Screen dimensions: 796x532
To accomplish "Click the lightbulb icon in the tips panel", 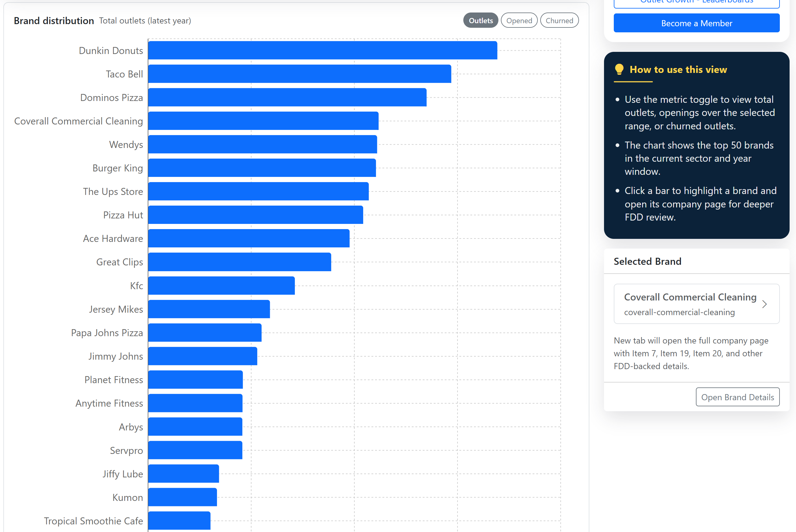I will point(619,70).
